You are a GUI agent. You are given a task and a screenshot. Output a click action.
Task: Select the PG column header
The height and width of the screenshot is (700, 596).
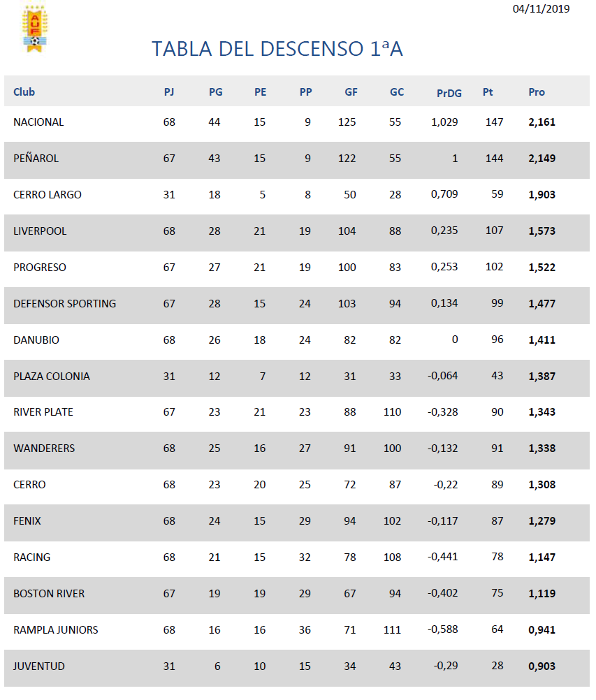[216, 92]
